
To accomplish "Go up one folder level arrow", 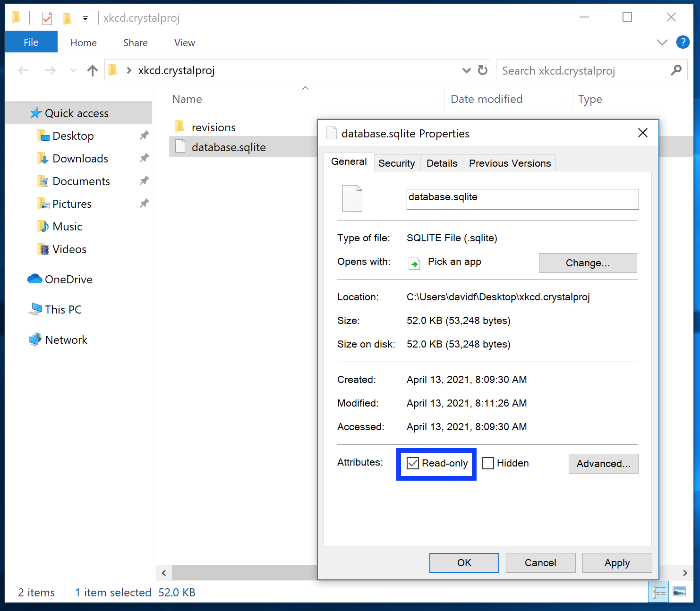I will pos(93,71).
